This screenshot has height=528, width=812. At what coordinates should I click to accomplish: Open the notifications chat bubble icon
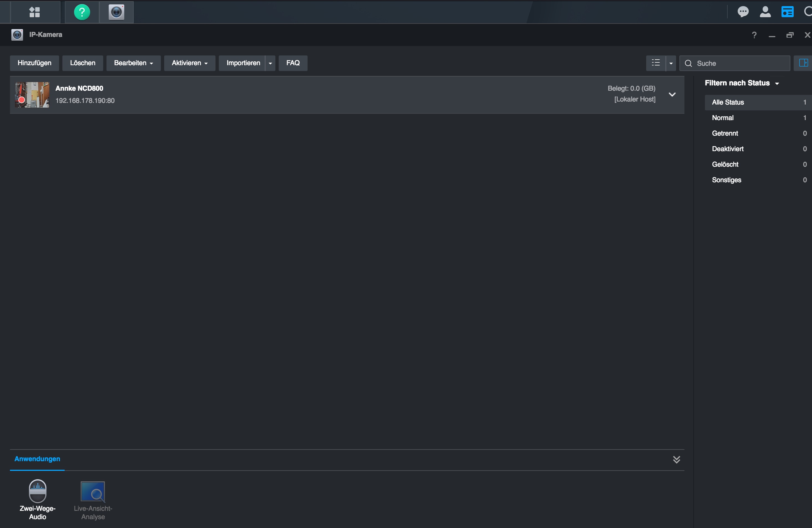tap(743, 12)
